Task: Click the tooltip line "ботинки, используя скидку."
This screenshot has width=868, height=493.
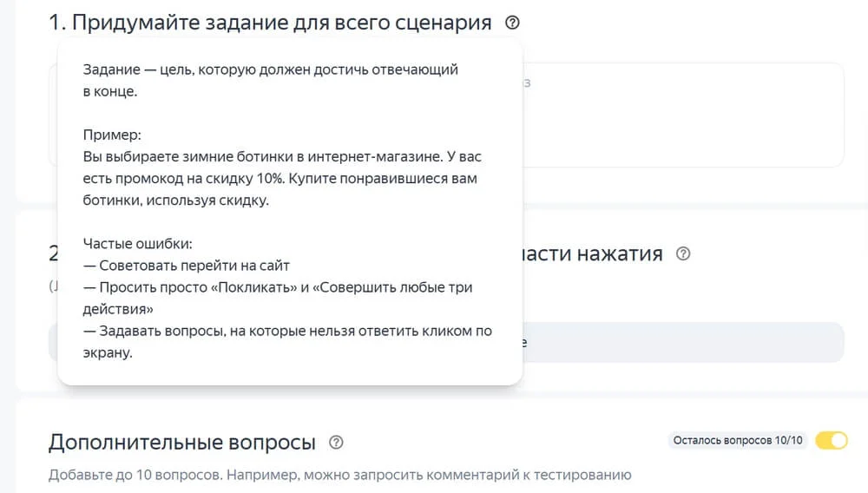Action: point(177,200)
